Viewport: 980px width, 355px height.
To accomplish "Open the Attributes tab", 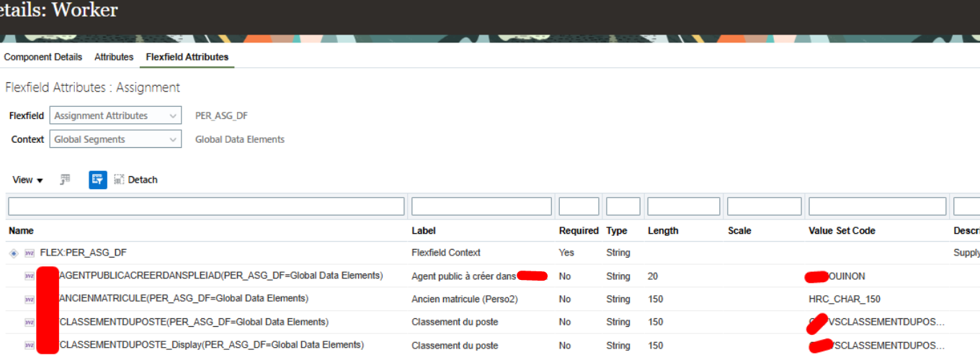I will click(114, 57).
